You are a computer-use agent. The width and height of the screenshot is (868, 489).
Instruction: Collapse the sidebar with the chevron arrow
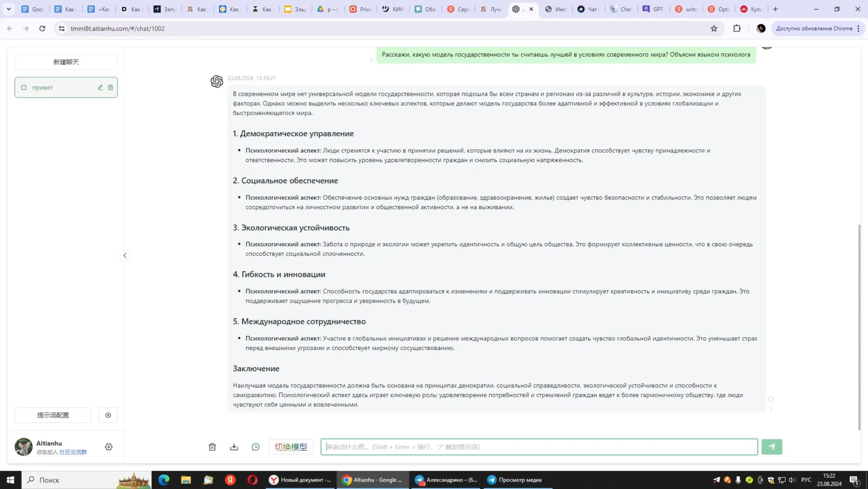point(125,256)
